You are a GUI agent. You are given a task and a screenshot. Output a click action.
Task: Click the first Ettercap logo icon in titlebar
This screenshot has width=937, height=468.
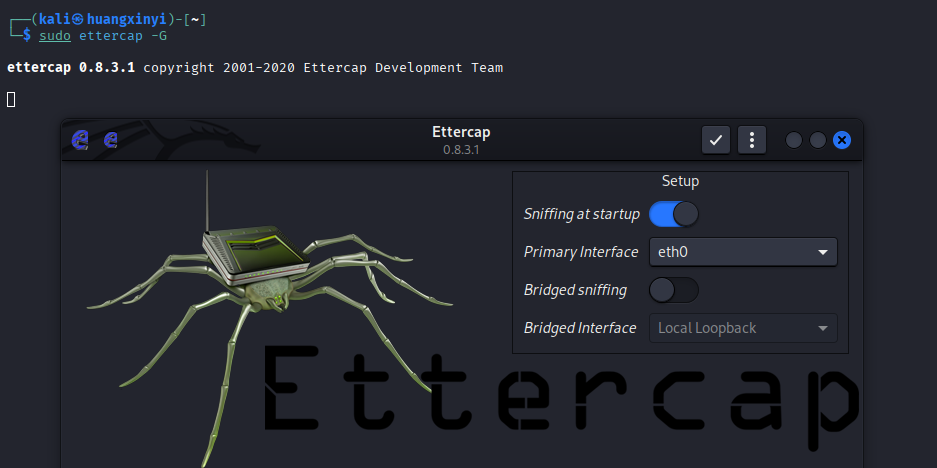(80, 140)
